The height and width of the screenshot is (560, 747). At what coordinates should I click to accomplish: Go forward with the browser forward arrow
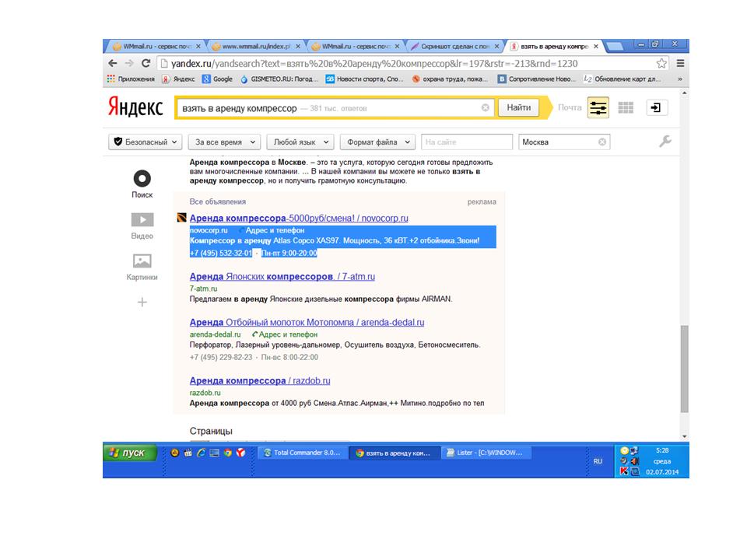[x=129, y=63]
